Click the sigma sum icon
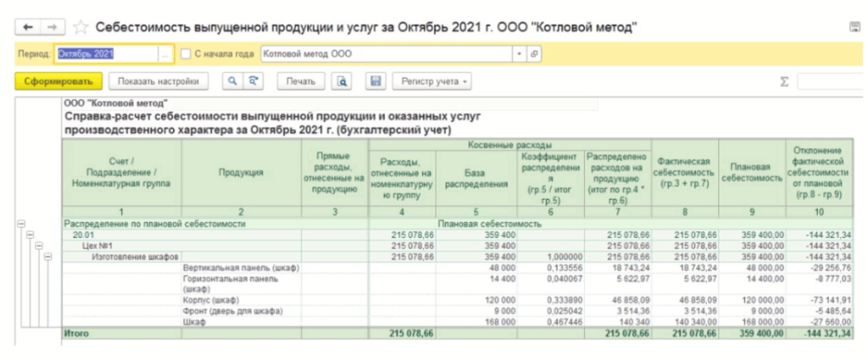Viewport: 868px width, 360px height. [x=784, y=81]
